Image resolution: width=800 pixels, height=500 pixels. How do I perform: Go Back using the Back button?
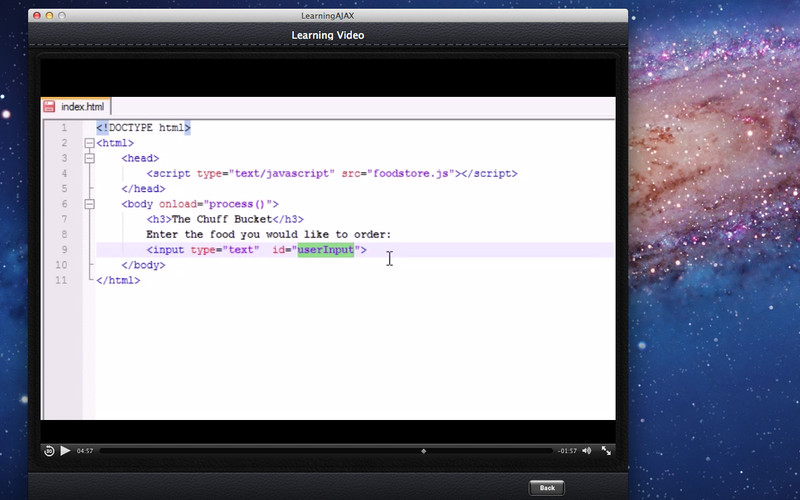pos(547,488)
